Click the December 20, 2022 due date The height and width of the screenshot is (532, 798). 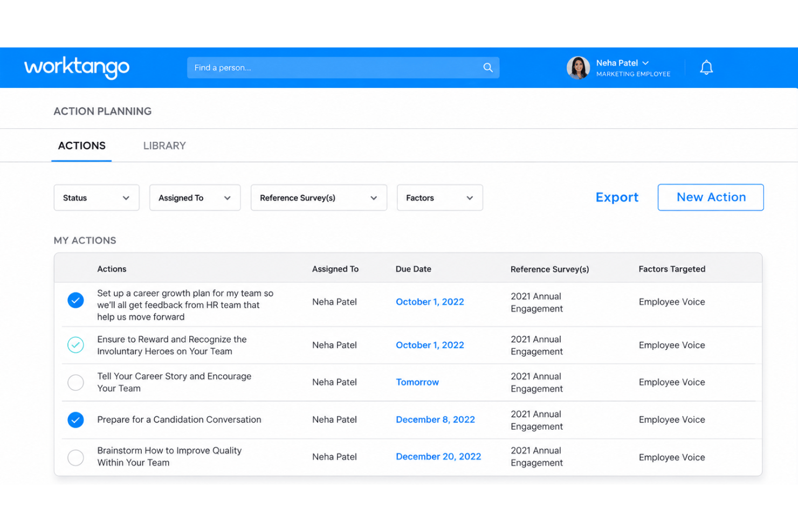tap(438, 457)
